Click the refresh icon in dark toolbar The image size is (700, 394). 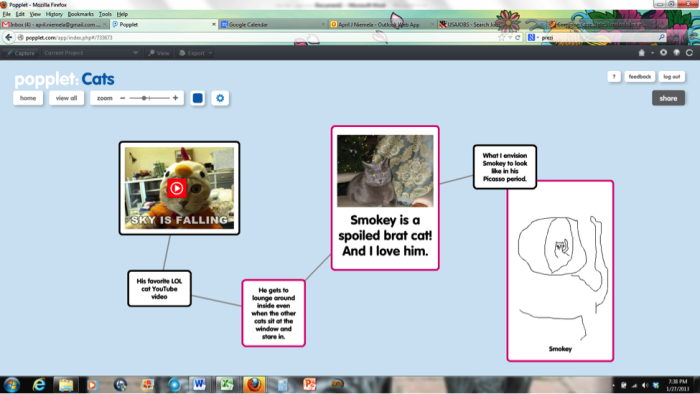[x=690, y=53]
